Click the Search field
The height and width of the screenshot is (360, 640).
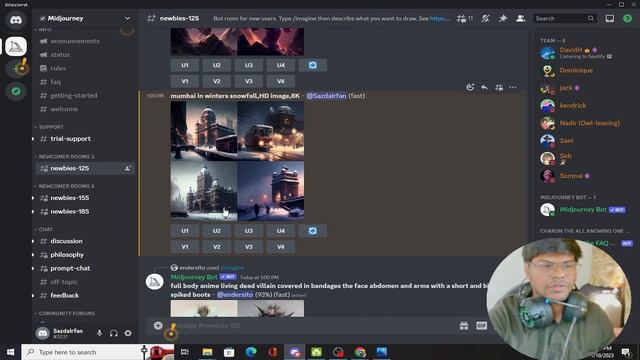click(564, 18)
